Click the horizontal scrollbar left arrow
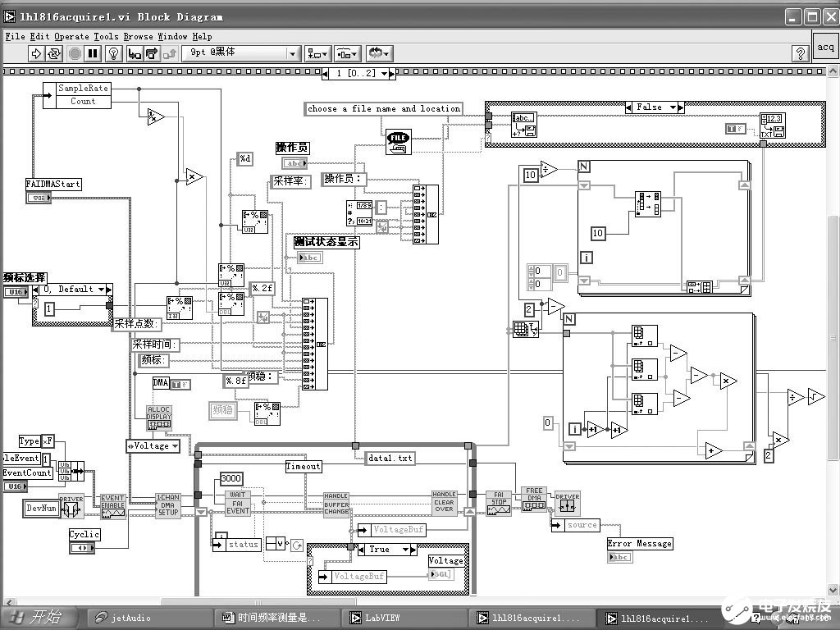The height and width of the screenshot is (630, 840). (x=8, y=603)
